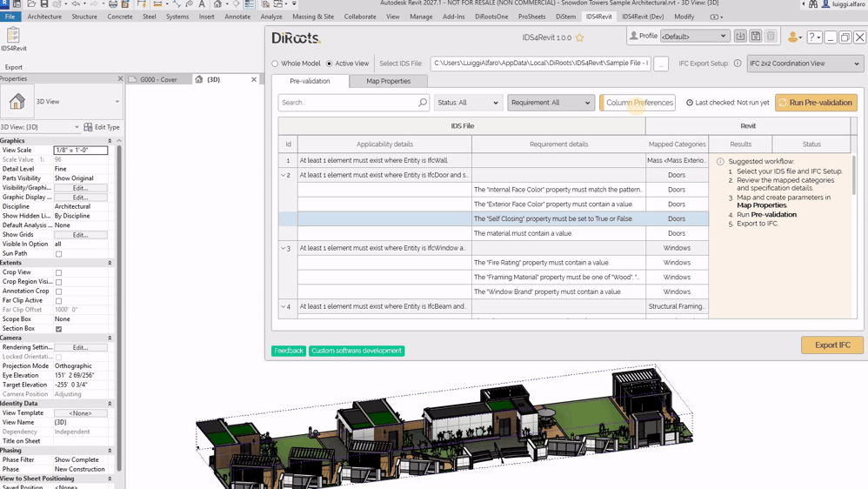This screenshot has height=489, width=868.
Task: Click the Default 3D View house icon
Action: (217, 3)
